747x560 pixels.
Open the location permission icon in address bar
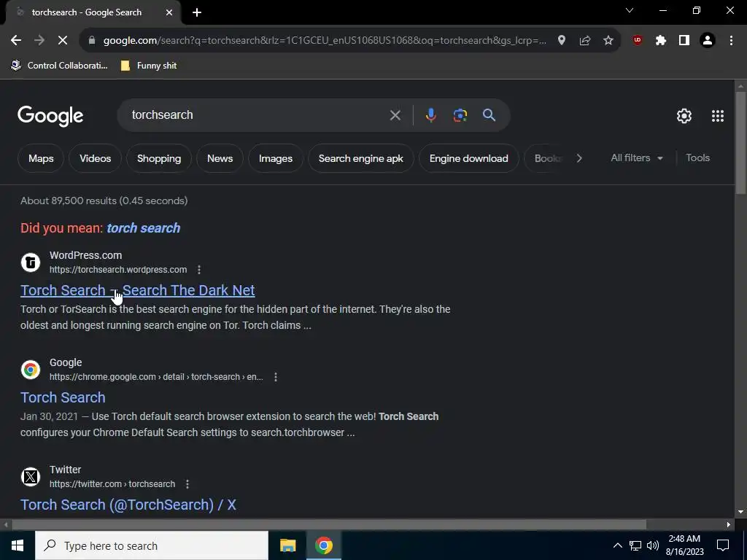[562, 41]
